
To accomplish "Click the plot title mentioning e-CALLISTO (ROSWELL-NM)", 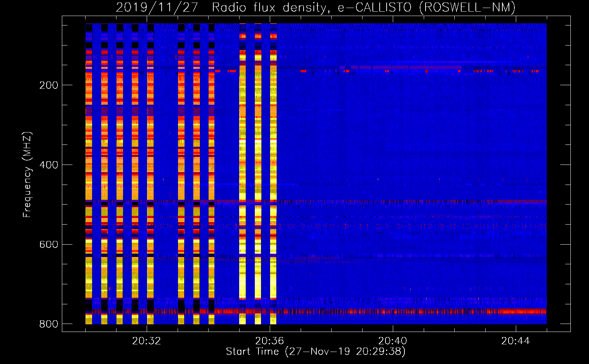I will pos(316,7).
